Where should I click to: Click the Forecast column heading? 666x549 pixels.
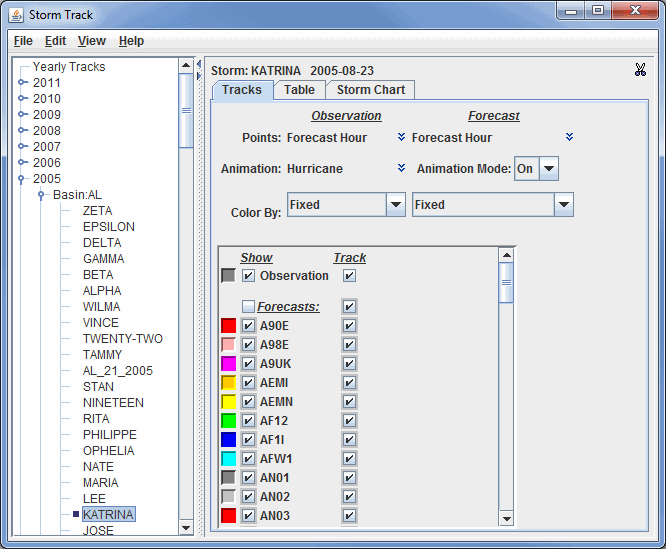[494, 115]
